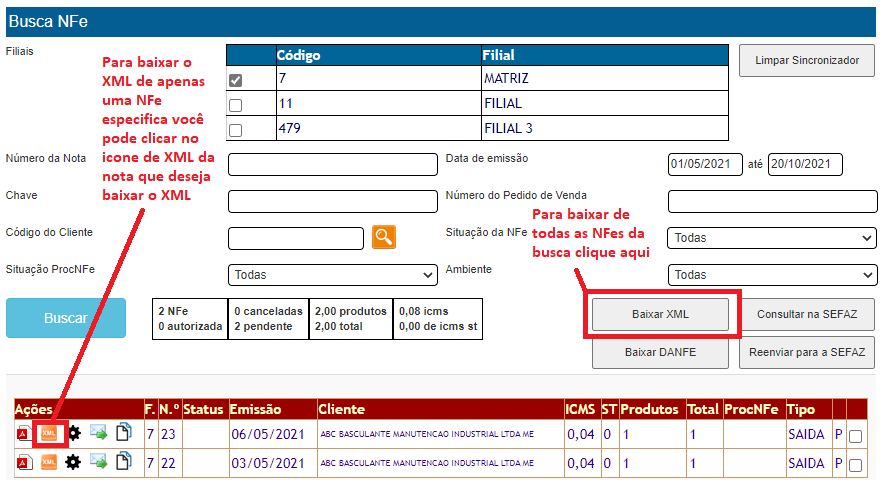
Task: Click the '2,00 produtos' summary box
Action: pyautogui.click(x=351, y=319)
